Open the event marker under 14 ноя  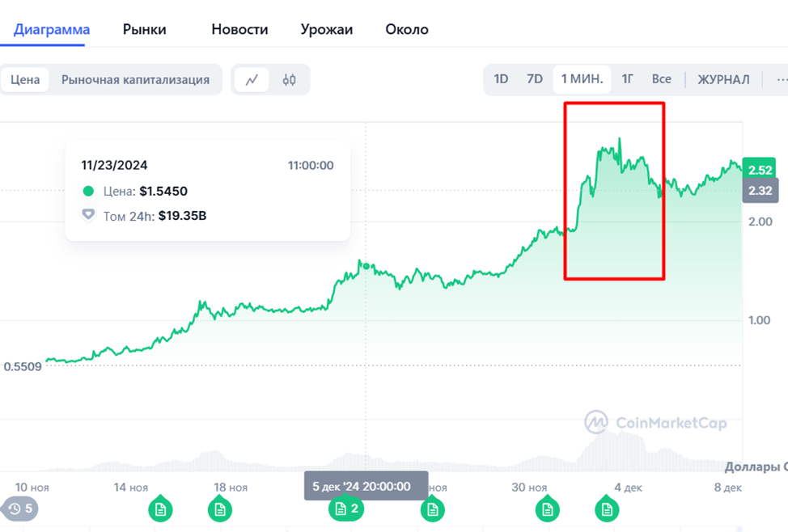point(160,509)
